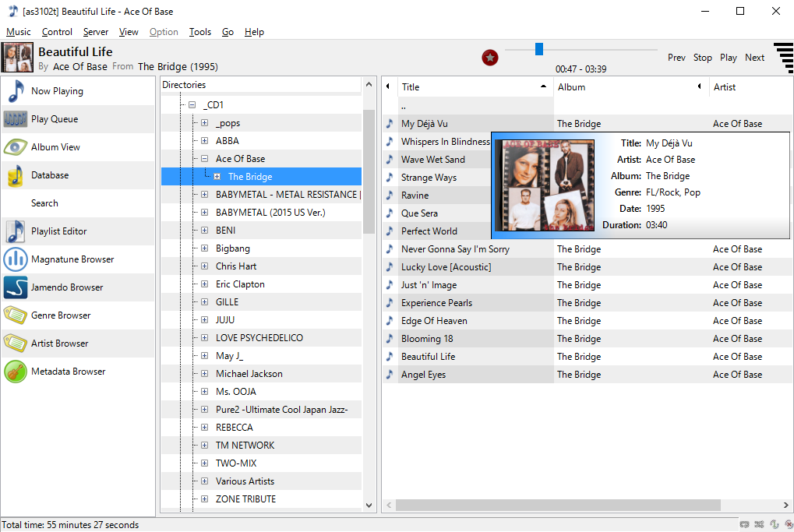Click the Help menu

(x=254, y=32)
